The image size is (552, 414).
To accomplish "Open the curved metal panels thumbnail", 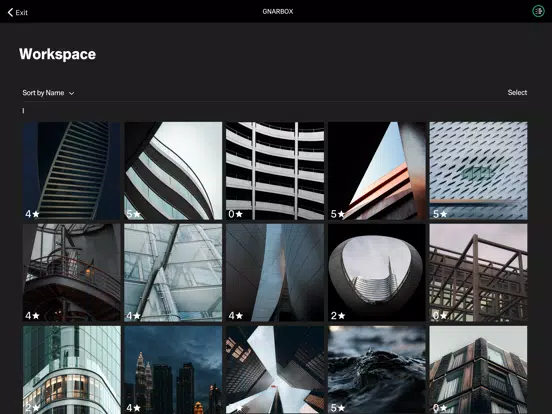I will click(275, 272).
